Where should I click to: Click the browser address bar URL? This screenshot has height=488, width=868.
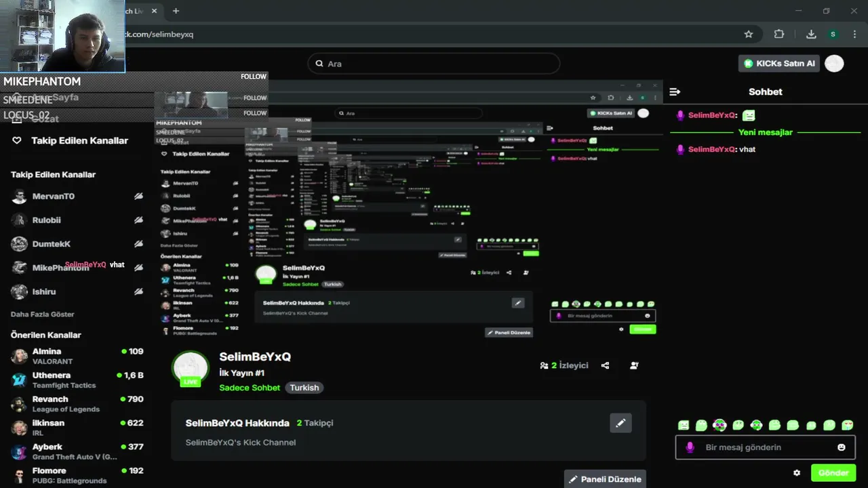tap(160, 34)
